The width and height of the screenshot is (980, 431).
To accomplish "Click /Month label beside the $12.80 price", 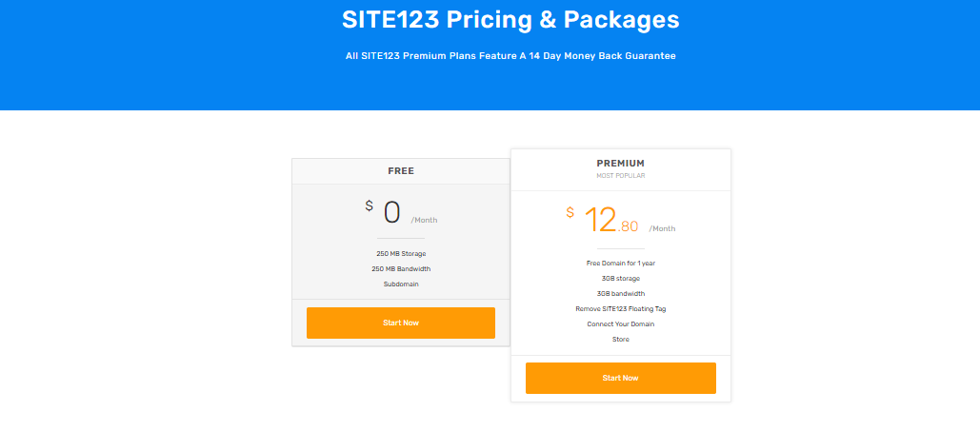I will point(662,228).
